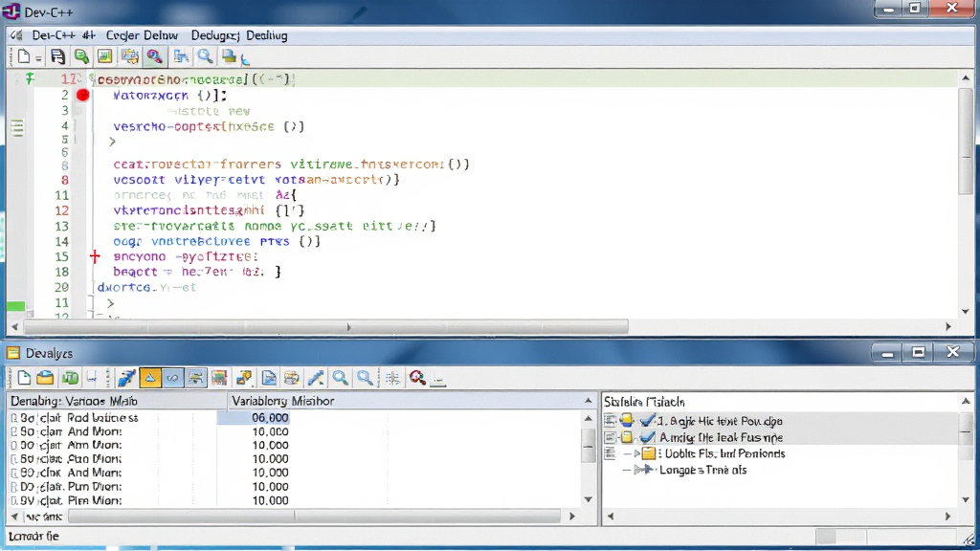
Task: Click the 'Lomadr fie' status bar text
Action: [33, 536]
